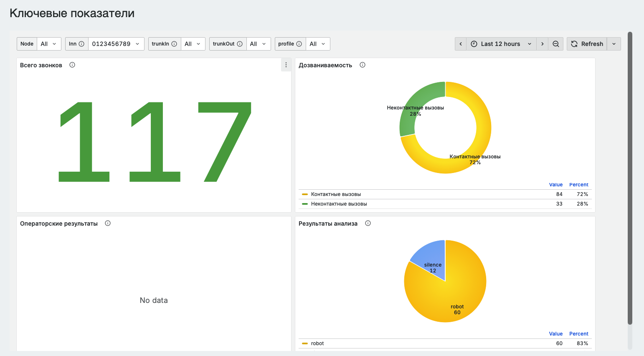Shift time range backward with left arrow
The width and height of the screenshot is (644, 356).
point(461,44)
